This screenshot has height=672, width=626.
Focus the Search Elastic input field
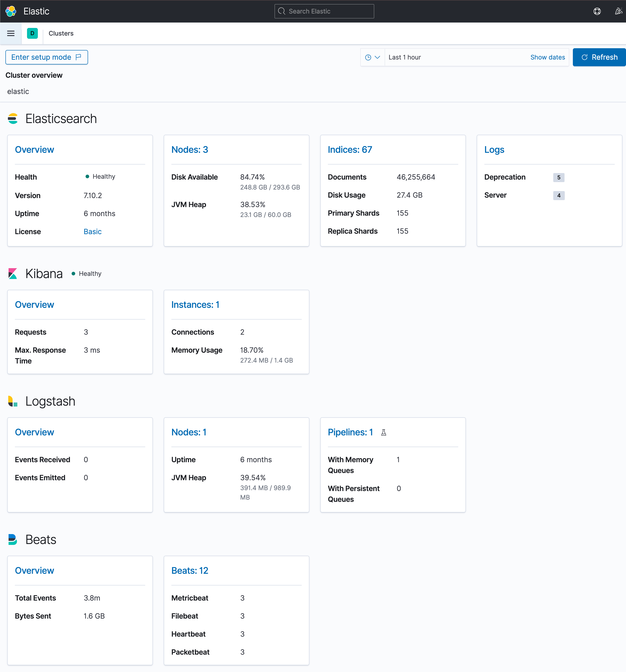324,11
